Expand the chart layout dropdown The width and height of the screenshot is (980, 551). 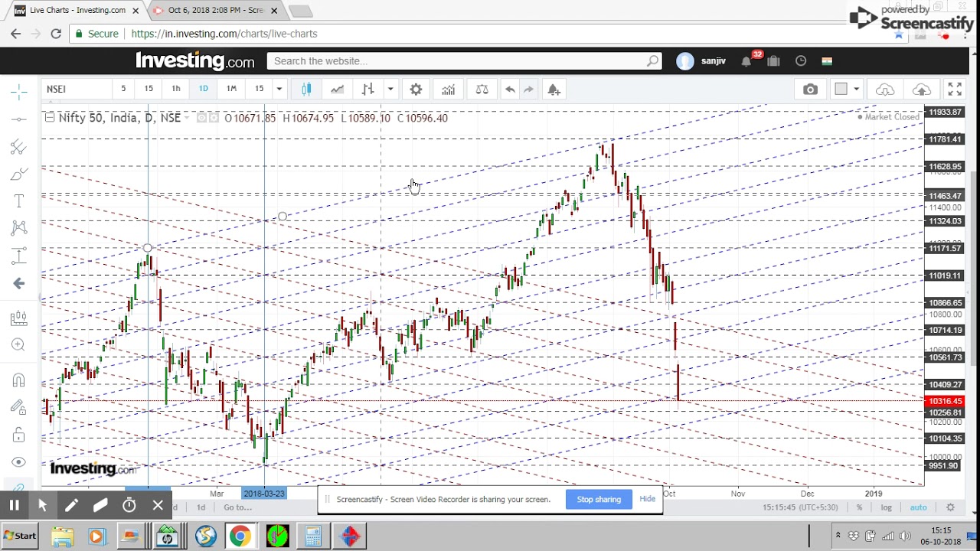coord(857,90)
